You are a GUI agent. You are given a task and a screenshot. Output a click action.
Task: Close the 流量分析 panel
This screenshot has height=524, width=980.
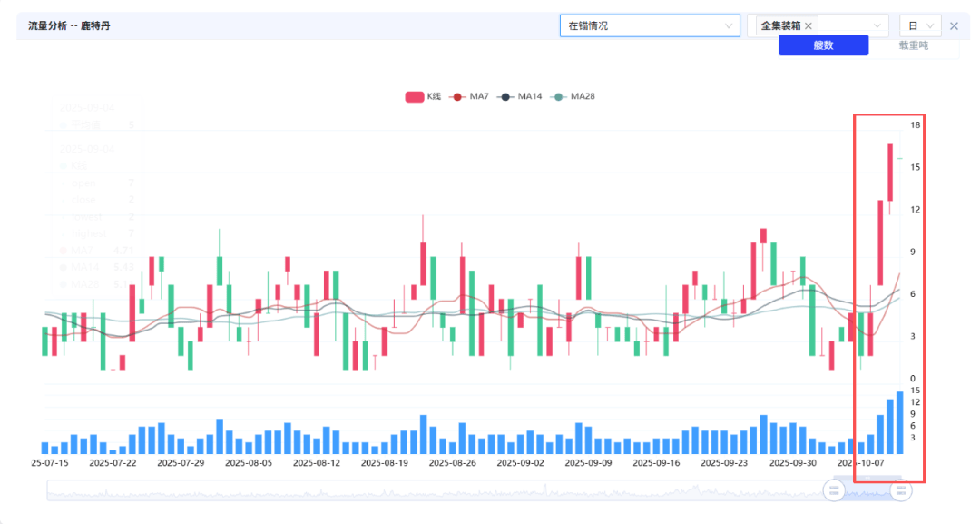coord(954,25)
